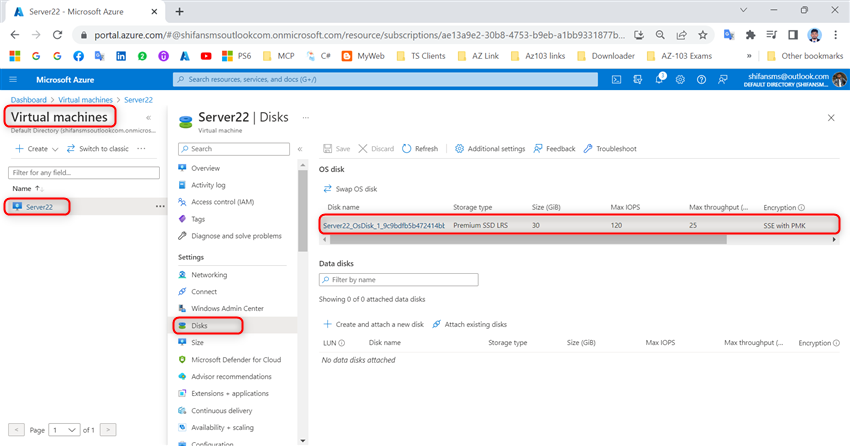850x446 pixels.
Task: Open the Troubleshoot tool
Action: pyautogui.click(x=610, y=148)
